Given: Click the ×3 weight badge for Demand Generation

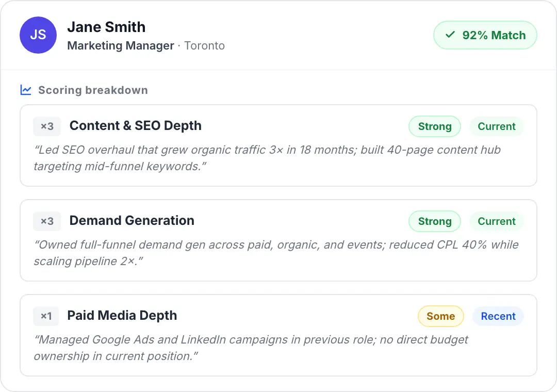Looking at the screenshot, I should click(x=47, y=221).
